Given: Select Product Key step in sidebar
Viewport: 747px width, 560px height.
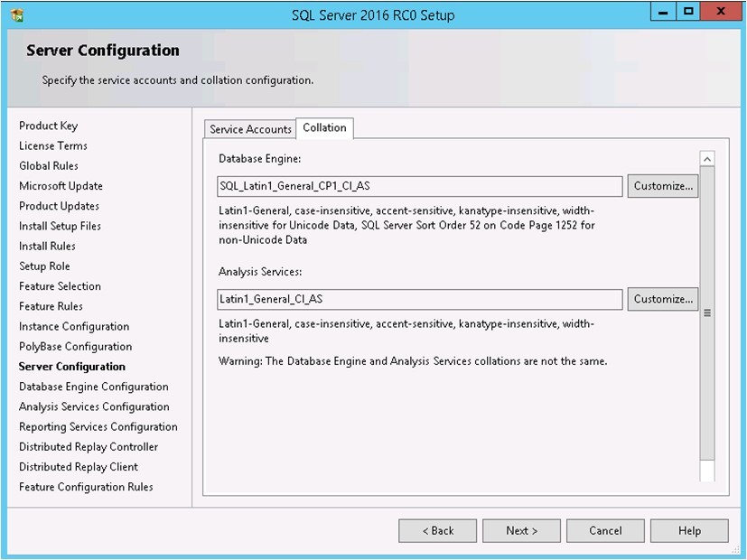Looking at the screenshot, I should [x=48, y=126].
